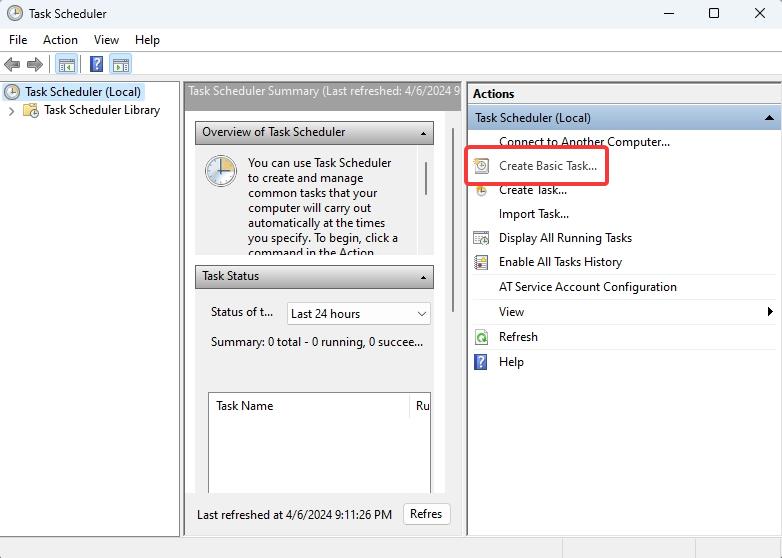Collapse the Overview of Task Scheduler section

click(423, 133)
